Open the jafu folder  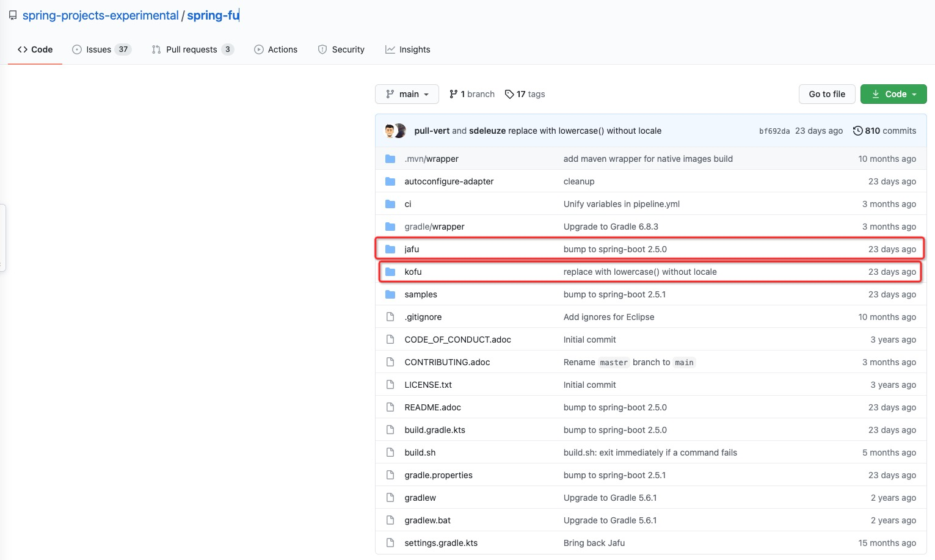click(x=412, y=249)
